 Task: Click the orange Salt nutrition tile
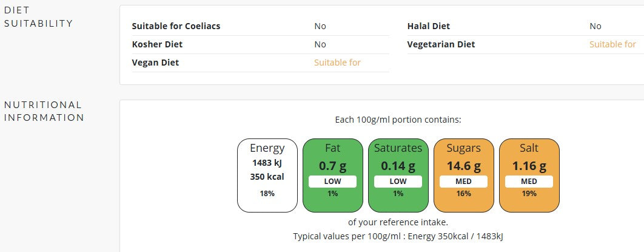529,175
